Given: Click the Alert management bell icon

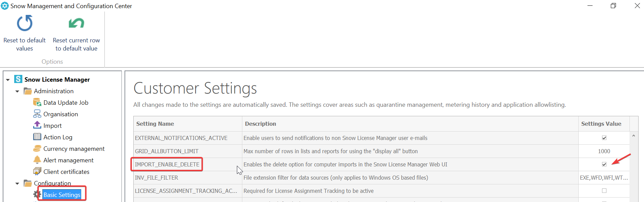Looking at the screenshot, I should point(37,160).
